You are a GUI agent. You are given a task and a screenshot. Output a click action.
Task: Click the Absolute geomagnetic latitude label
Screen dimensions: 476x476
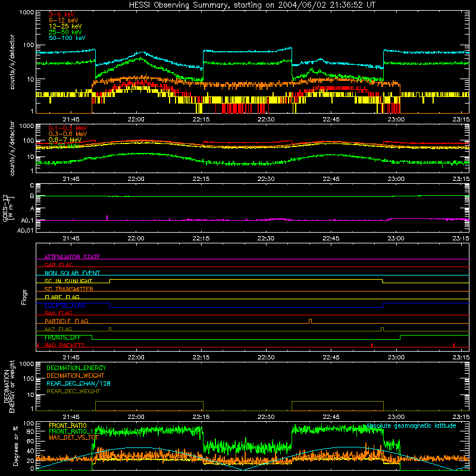point(411,425)
